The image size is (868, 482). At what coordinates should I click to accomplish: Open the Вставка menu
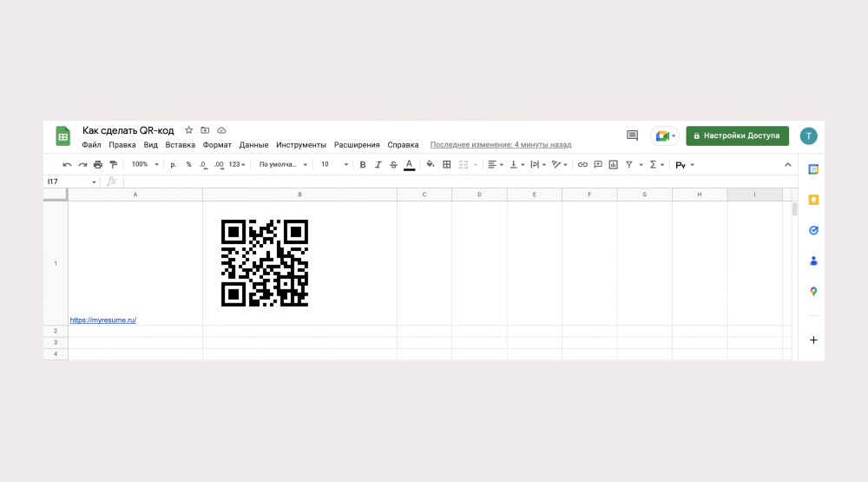(180, 144)
